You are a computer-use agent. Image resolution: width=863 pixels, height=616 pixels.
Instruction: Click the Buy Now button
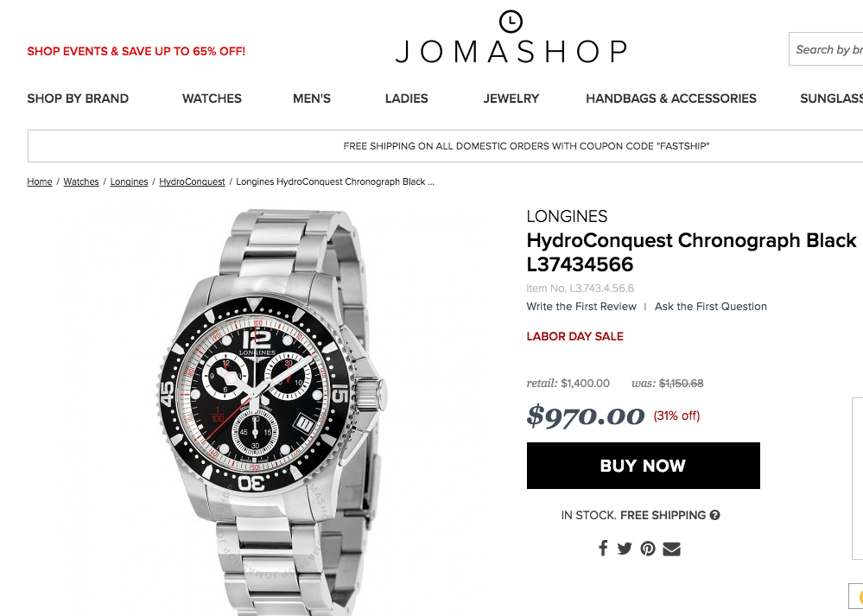(x=644, y=466)
